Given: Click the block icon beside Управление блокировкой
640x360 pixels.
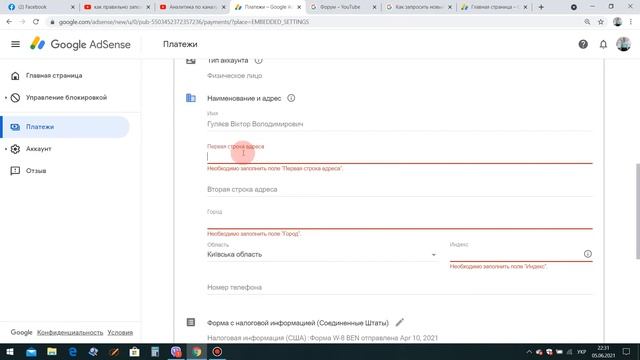Looking at the screenshot, I should pos(15,98).
